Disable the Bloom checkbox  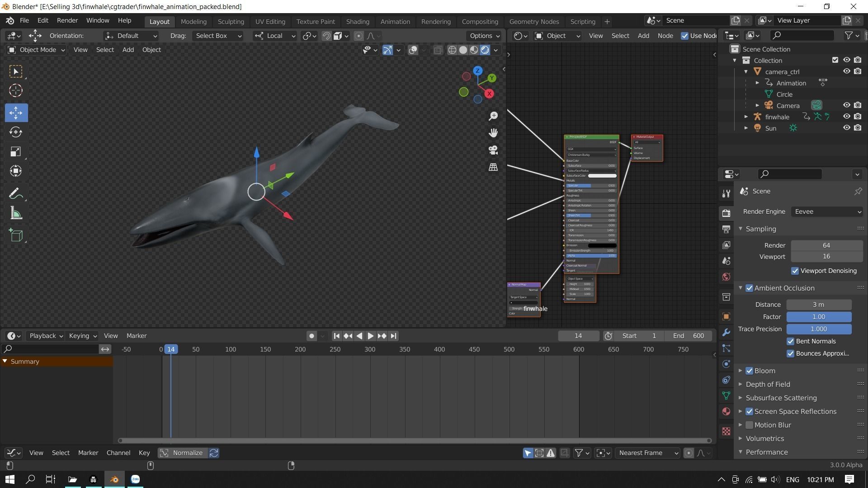[749, 371]
